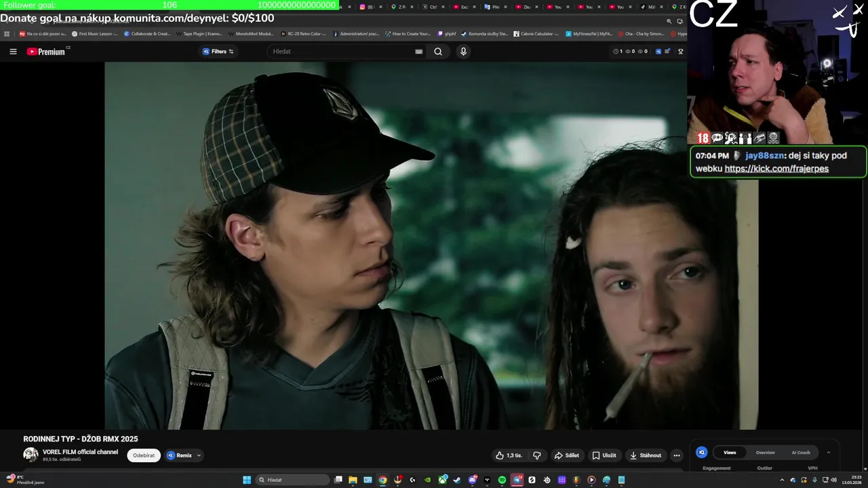The height and width of the screenshot is (488, 868).
Task: Switch to the AI Coach tab
Action: tap(801, 452)
